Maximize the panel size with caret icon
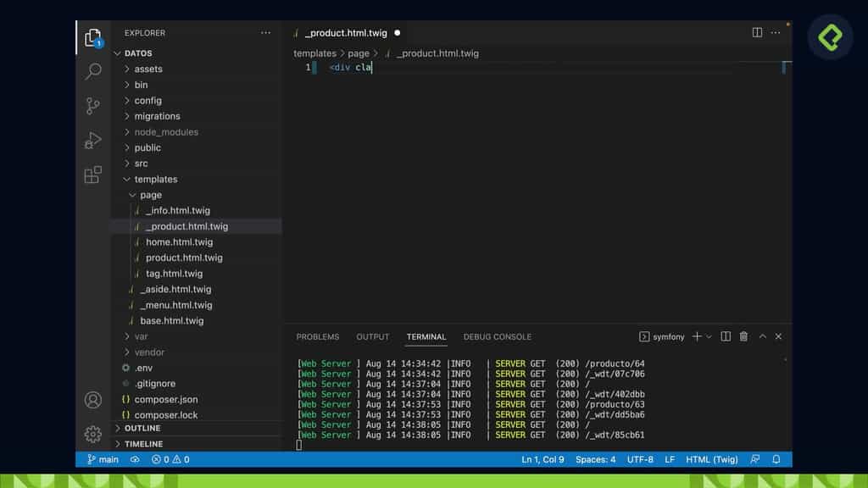 pos(762,336)
